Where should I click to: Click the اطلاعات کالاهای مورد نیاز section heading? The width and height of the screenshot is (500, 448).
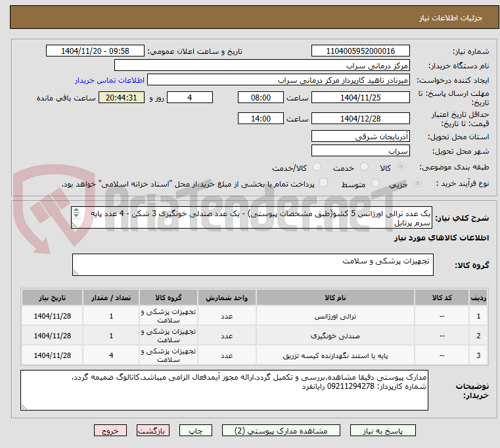coord(442,238)
